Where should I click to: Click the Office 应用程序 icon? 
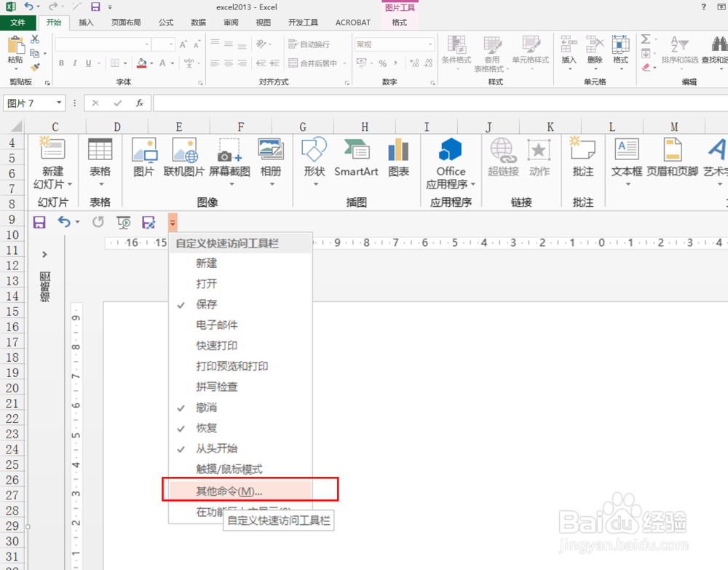[x=451, y=149]
